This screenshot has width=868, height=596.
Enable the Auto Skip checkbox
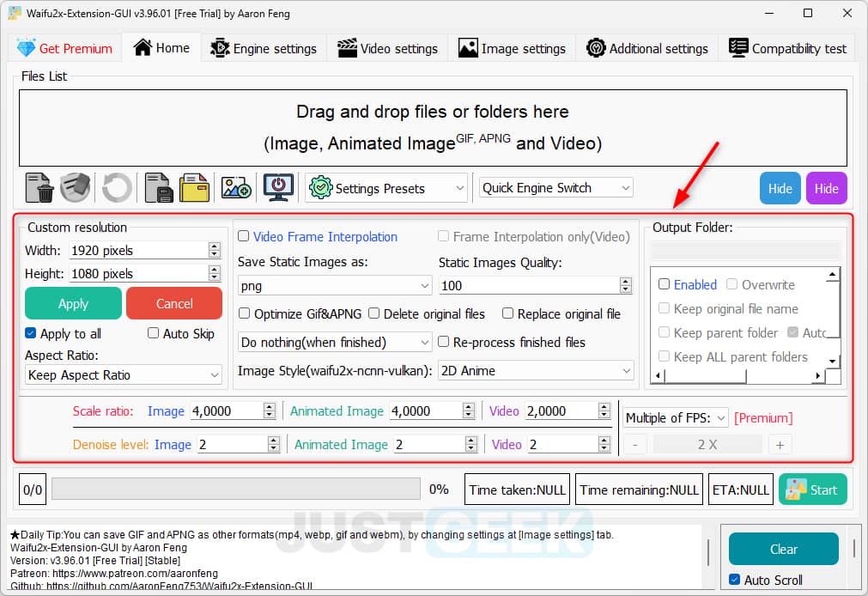[x=154, y=333]
